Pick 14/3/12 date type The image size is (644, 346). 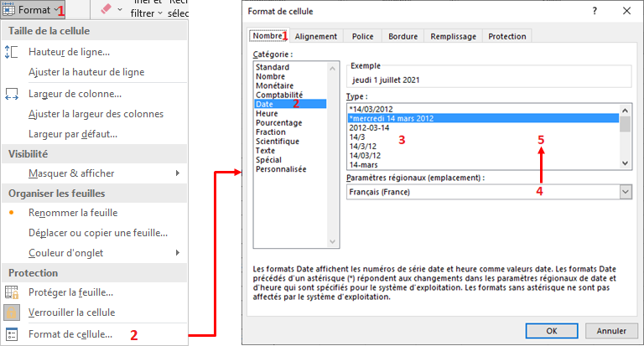pyautogui.click(x=483, y=146)
